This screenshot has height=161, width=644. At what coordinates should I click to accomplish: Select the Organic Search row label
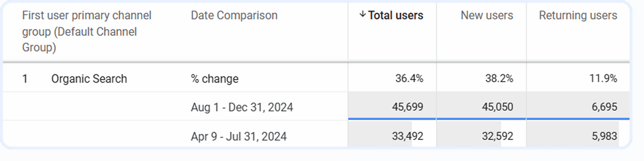(x=89, y=79)
